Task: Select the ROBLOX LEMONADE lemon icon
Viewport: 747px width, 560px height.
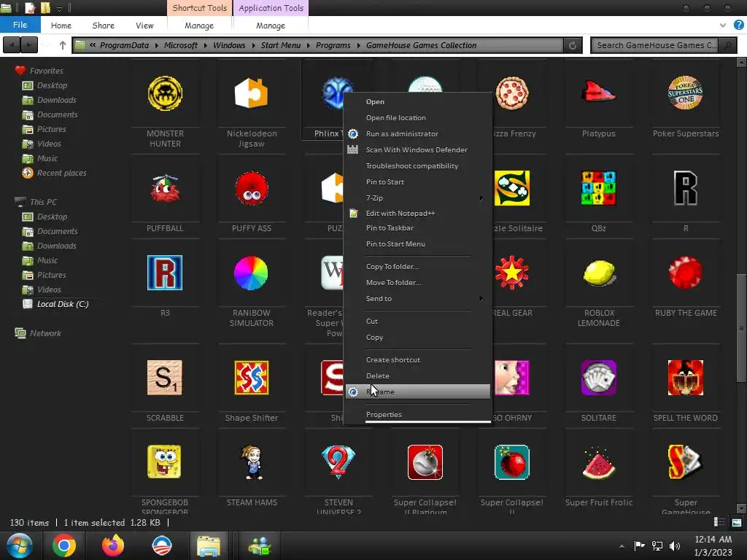Action: [x=600, y=273]
